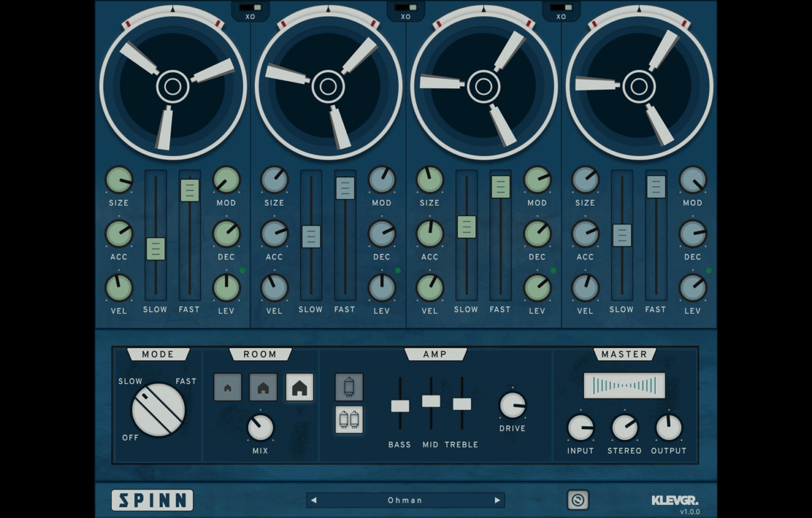Viewport: 812px width, 518px height.
Task: Click the third rotor's LEV knob
Action: click(x=537, y=288)
